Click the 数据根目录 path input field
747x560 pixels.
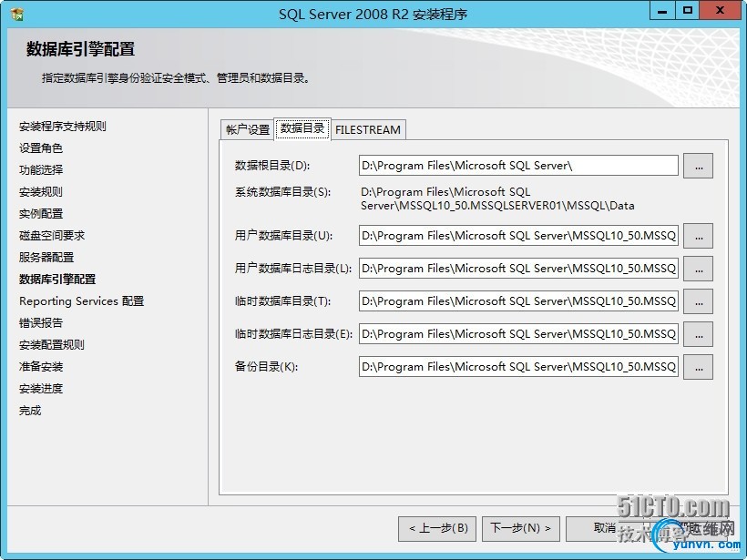click(518, 165)
